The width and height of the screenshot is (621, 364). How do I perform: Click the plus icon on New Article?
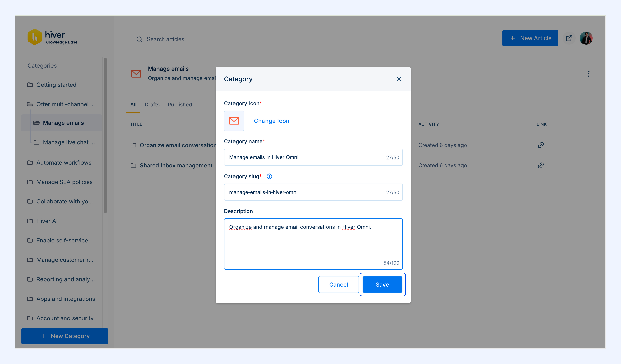click(x=512, y=38)
